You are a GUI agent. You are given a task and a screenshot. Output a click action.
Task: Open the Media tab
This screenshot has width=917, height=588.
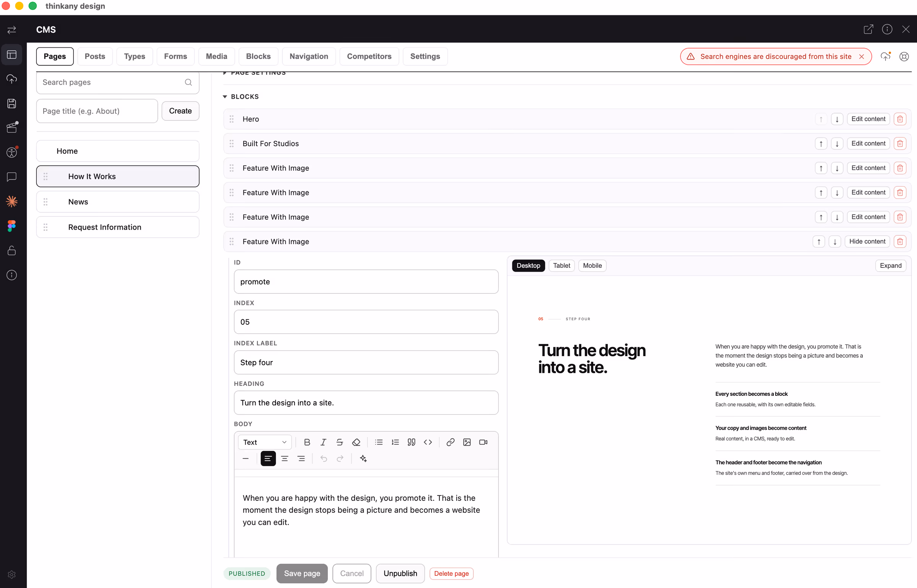click(216, 56)
